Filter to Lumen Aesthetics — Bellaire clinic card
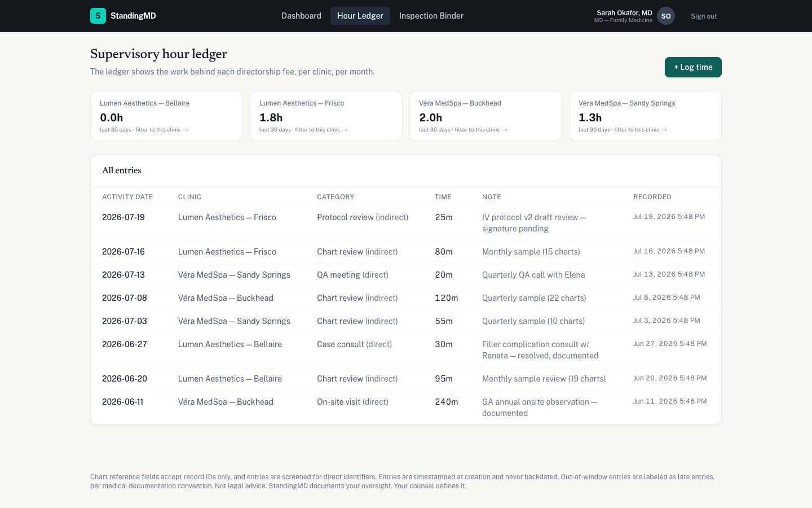Image resolution: width=812 pixels, height=508 pixels. [166, 116]
